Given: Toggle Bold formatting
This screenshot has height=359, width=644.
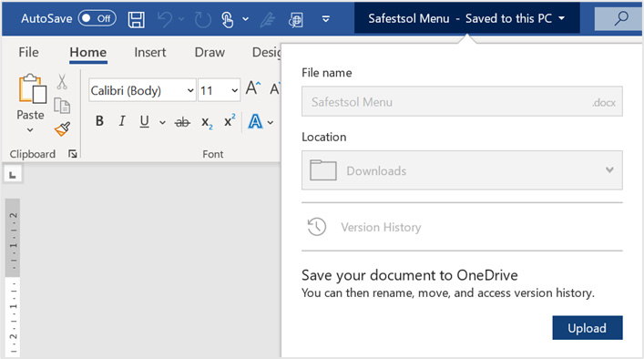Looking at the screenshot, I should [x=99, y=121].
